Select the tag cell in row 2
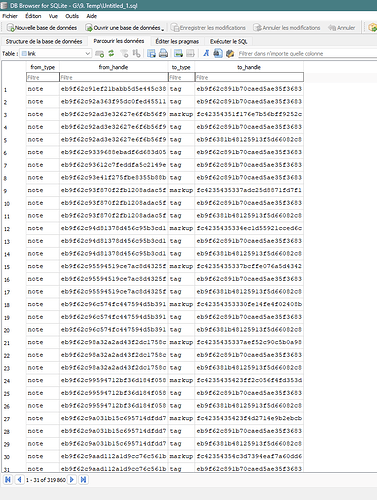This screenshot has height=500, width=377. [x=181, y=102]
